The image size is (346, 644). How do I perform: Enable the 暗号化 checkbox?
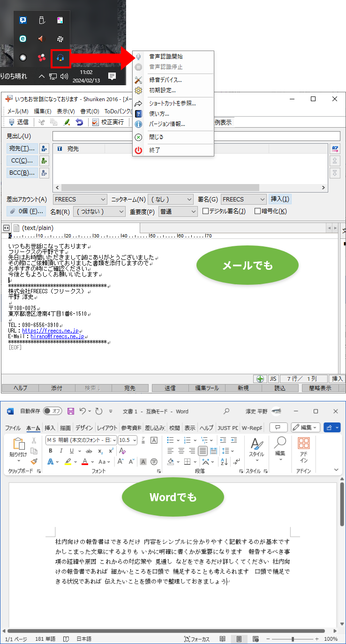pyautogui.click(x=257, y=211)
